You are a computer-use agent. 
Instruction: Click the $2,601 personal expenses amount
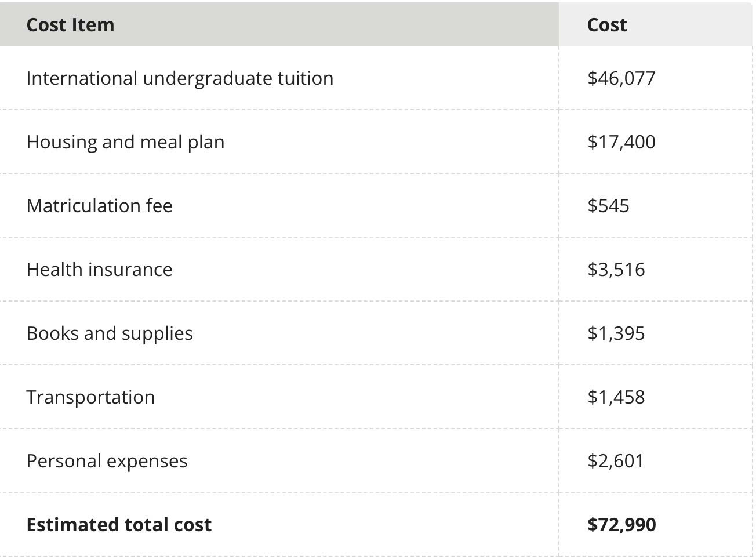616,461
